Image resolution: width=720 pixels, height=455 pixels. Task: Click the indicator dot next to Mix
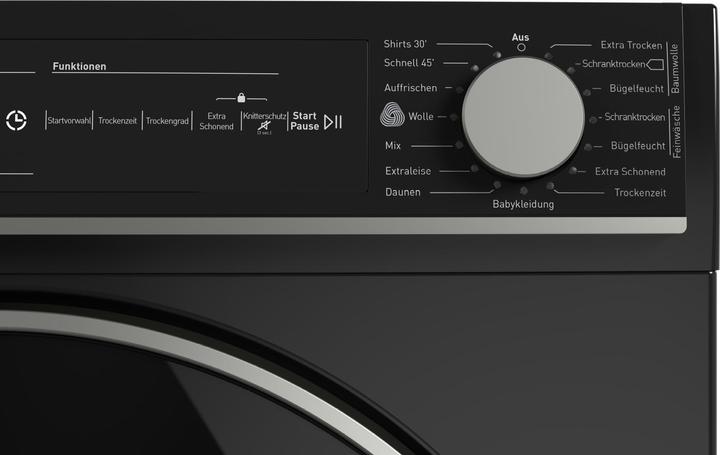(459, 145)
